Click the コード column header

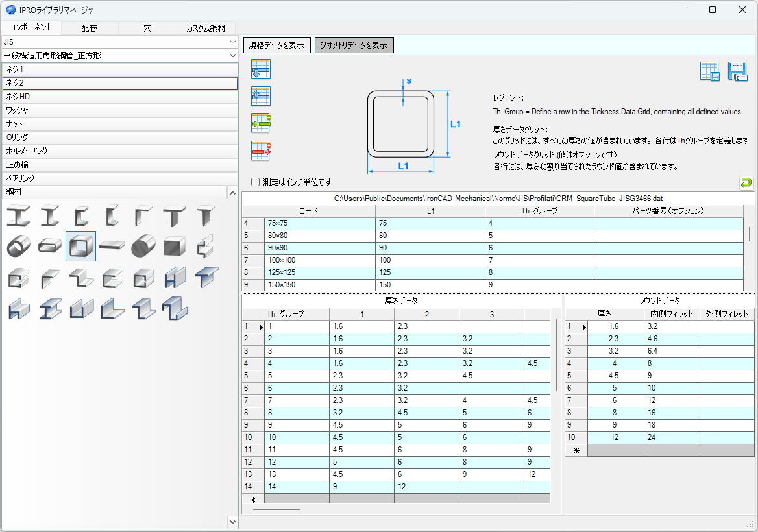(308, 211)
